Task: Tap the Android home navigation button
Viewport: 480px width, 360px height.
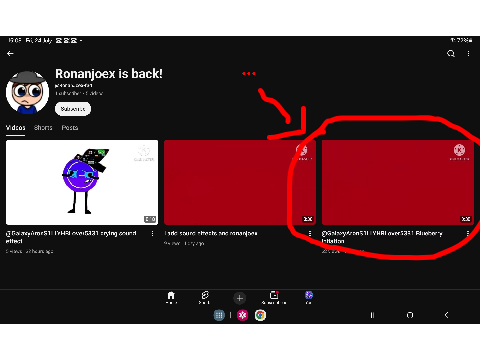Action: (x=410, y=315)
